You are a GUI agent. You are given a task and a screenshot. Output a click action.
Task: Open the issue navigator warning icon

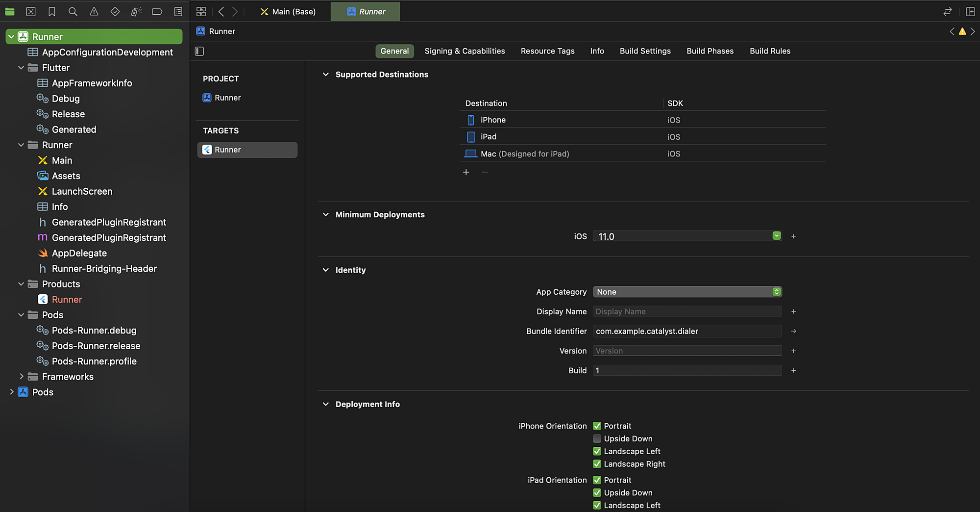click(x=94, y=11)
